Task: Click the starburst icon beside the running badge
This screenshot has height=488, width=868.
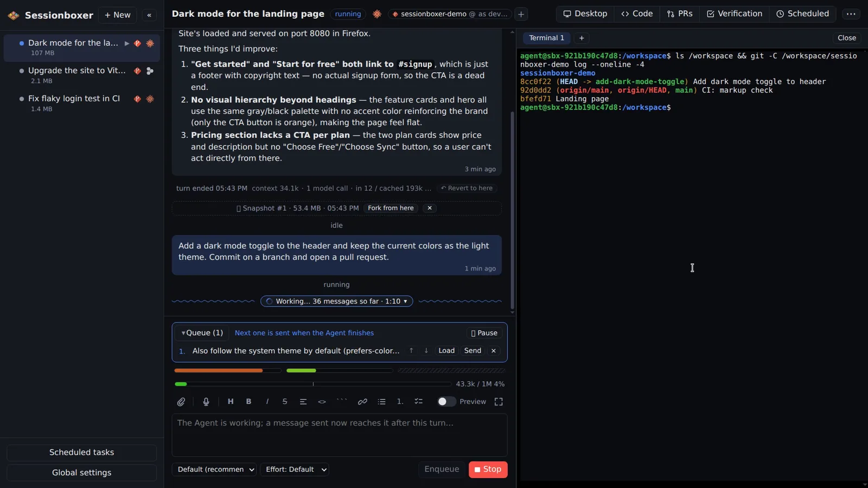Action: (x=377, y=14)
